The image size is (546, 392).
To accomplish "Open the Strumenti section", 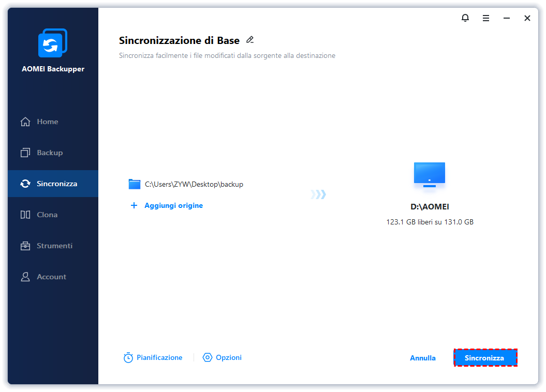I will pos(53,246).
